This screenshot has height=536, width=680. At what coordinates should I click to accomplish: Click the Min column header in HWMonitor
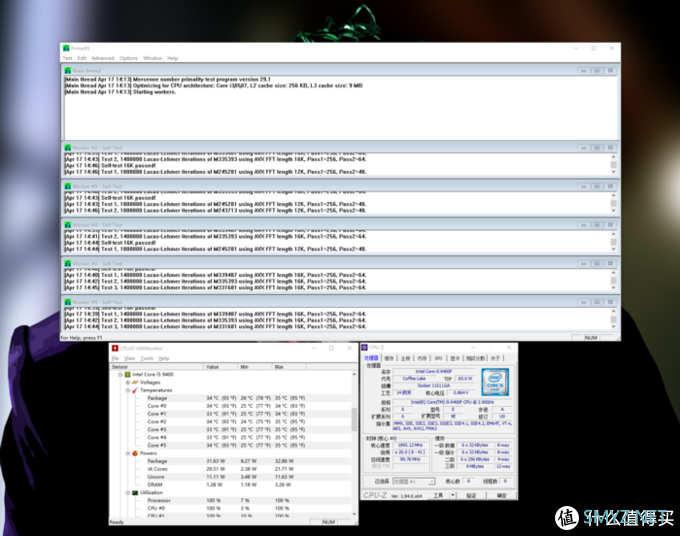click(255, 367)
